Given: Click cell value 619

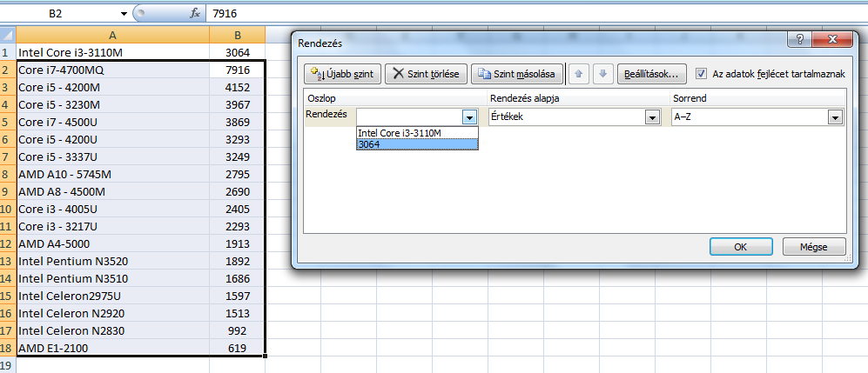Looking at the screenshot, I should pyautogui.click(x=238, y=348).
